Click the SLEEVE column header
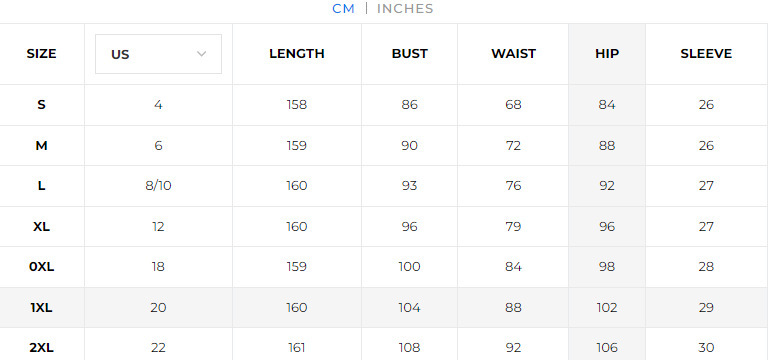Viewport: 775px width, 360px height. tap(706, 54)
